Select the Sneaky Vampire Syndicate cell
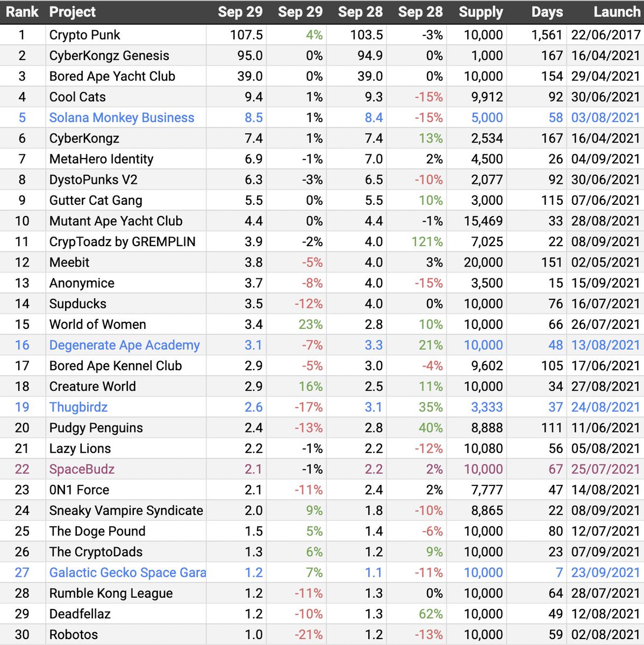 pyautogui.click(x=126, y=511)
